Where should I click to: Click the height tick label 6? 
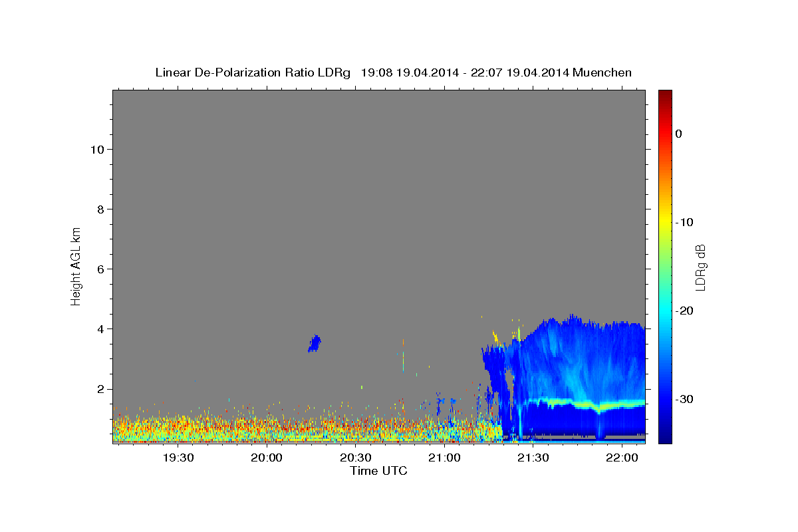pos(101,269)
